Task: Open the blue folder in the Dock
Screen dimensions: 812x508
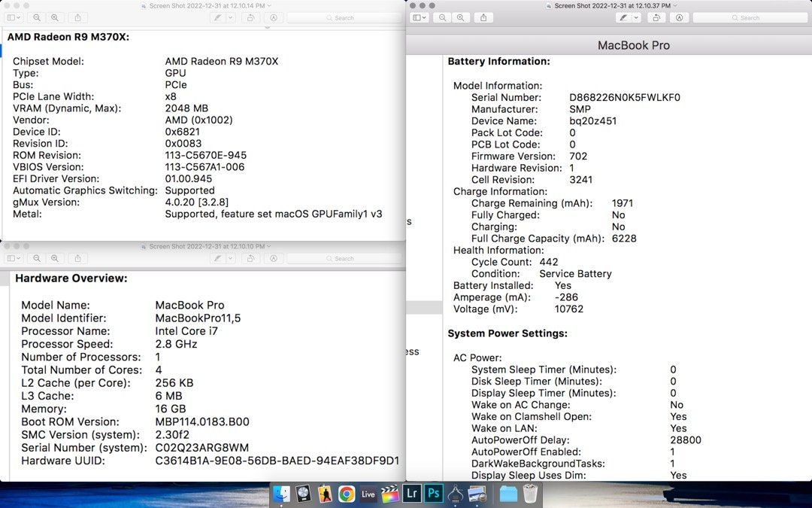Action: pyautogui.click(x=508, y=494)
